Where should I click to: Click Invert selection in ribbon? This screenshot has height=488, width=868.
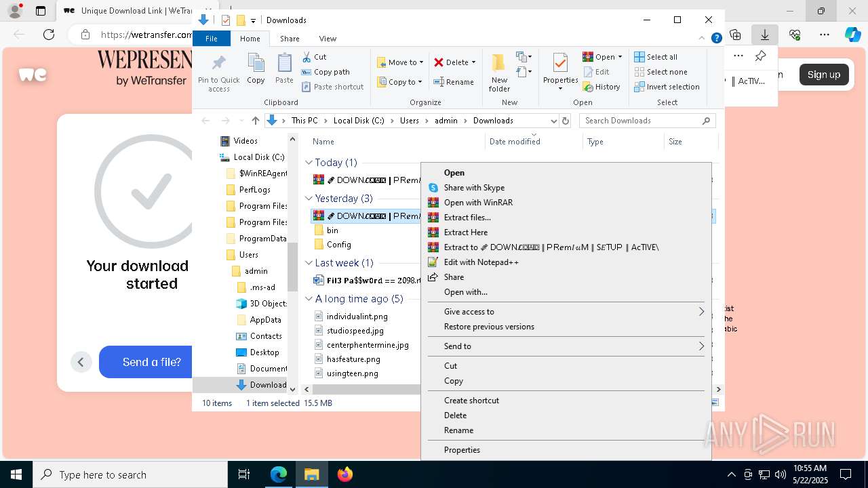(667, 87)
